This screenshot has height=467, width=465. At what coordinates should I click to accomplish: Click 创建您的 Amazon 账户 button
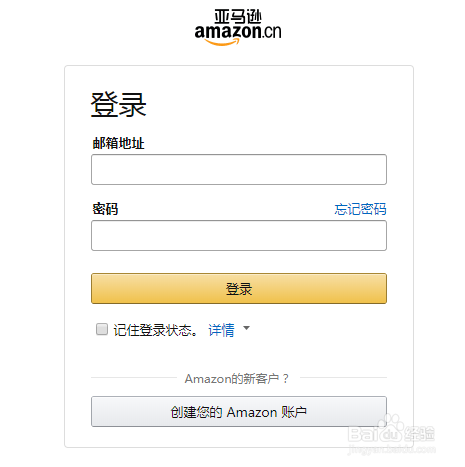click(239, 412)
